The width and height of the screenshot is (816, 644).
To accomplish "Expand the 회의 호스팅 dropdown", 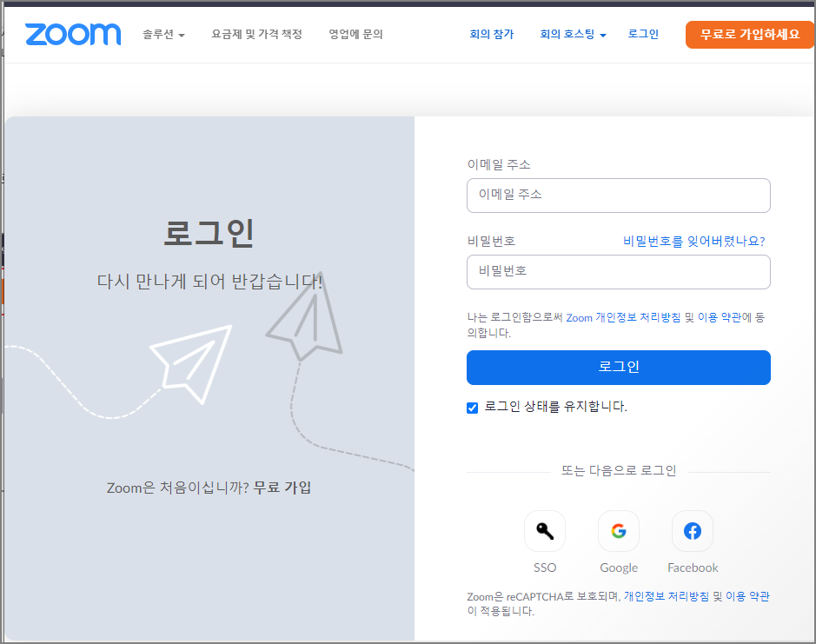I will coord(573,35).
